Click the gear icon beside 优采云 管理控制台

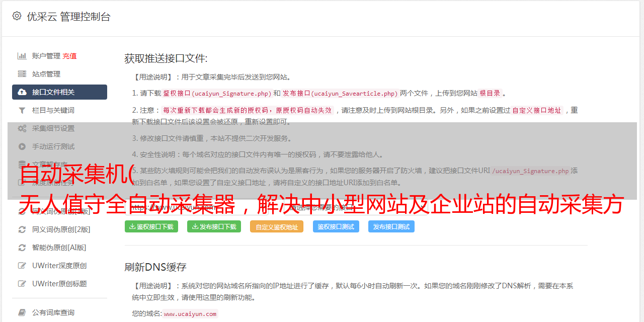[x=17, y=16]
